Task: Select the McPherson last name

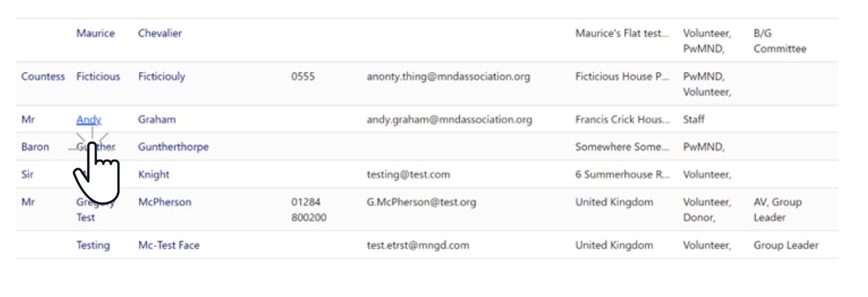Action: 164,202
